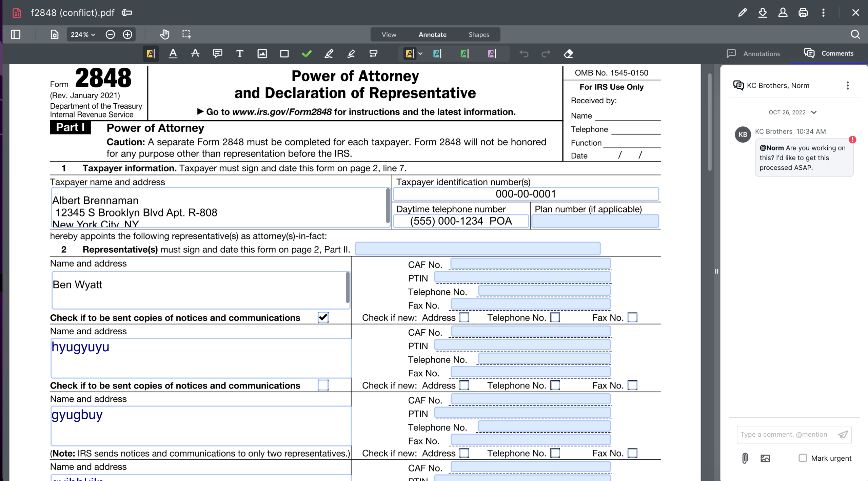Click the pan hand tool

[164, 34]
